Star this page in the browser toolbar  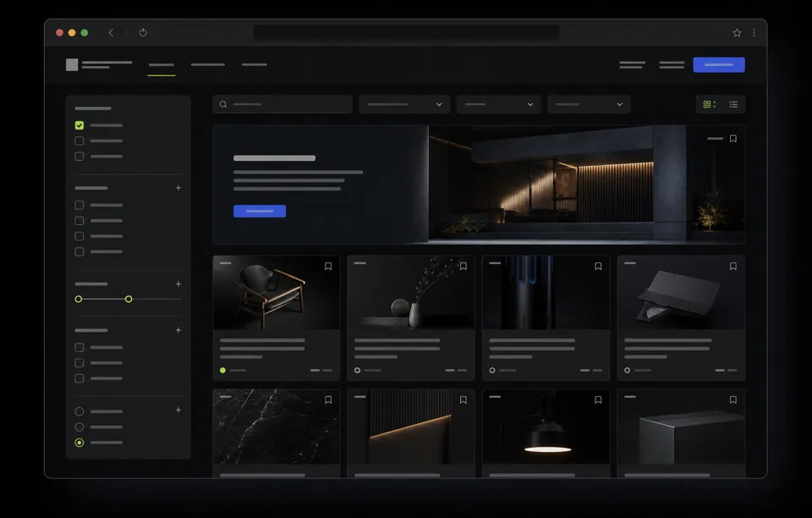(737, 33)
